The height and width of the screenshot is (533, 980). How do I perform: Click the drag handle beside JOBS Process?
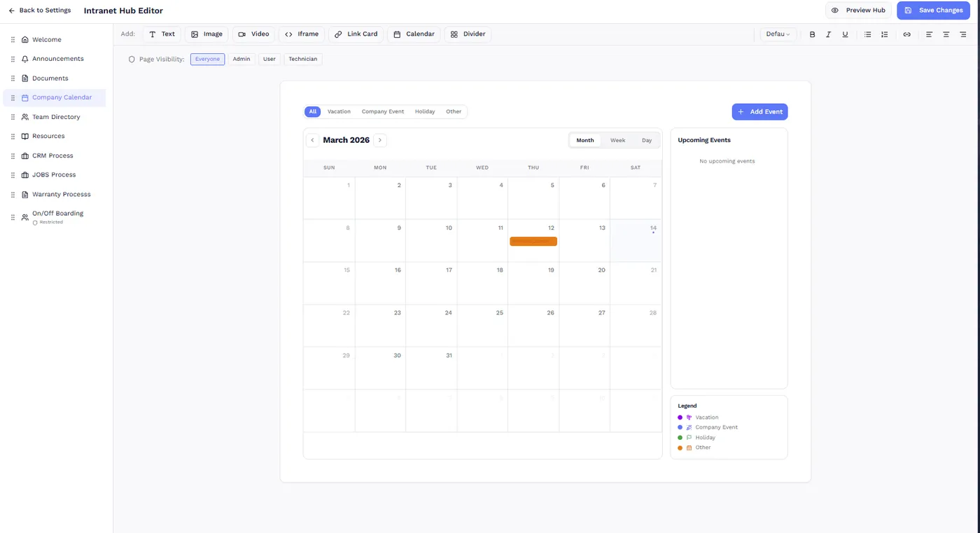(13, 175)
